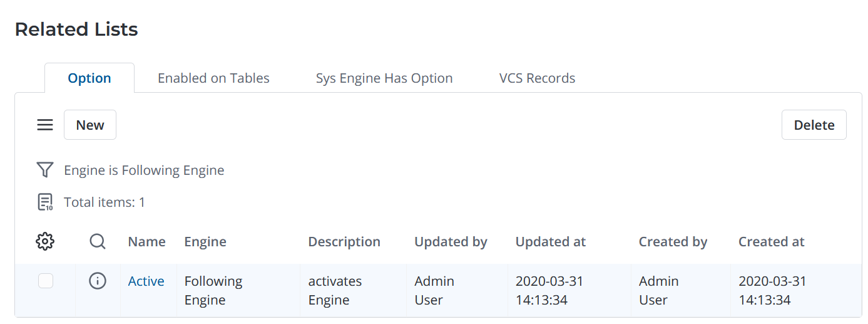The height and width of the screenshot is (324, 868).
Task: Sort by the Engine column header
Action: pyautogui.click(x=205, y=242)
